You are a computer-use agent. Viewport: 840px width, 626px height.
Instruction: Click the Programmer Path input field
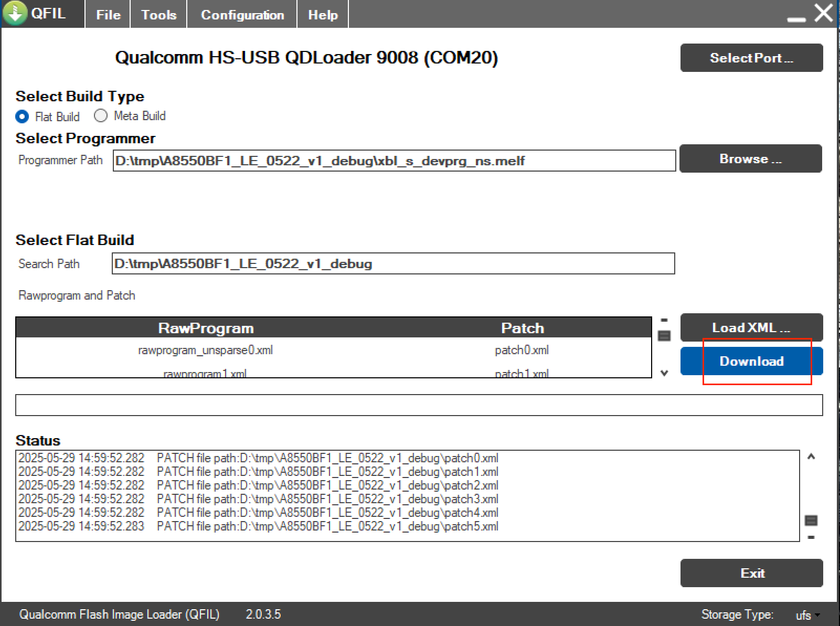click(394, 161)
